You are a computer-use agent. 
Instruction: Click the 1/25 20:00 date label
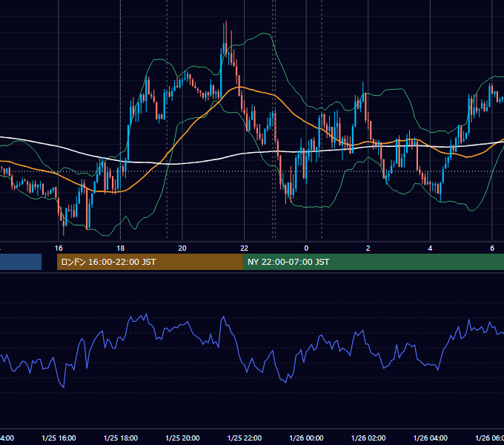182,438
